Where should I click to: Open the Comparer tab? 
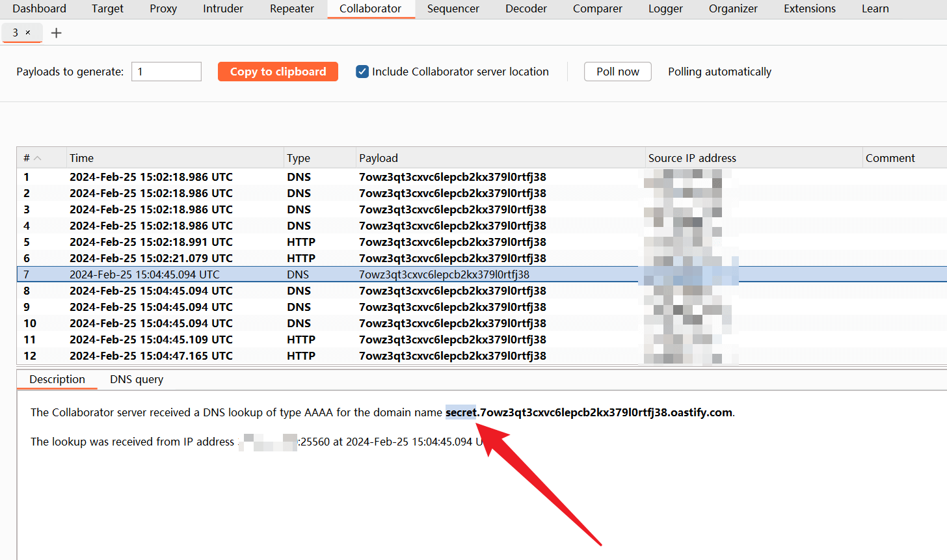coord(598,8)
